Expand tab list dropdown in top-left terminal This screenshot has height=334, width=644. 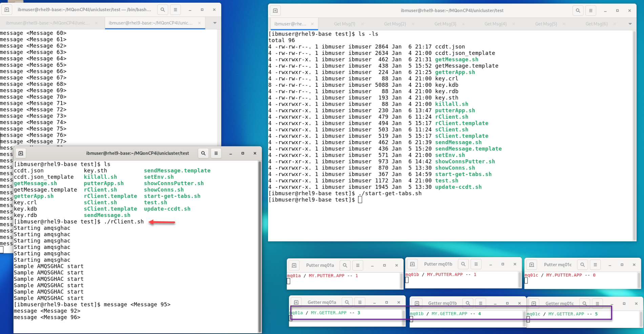point(215,23)
